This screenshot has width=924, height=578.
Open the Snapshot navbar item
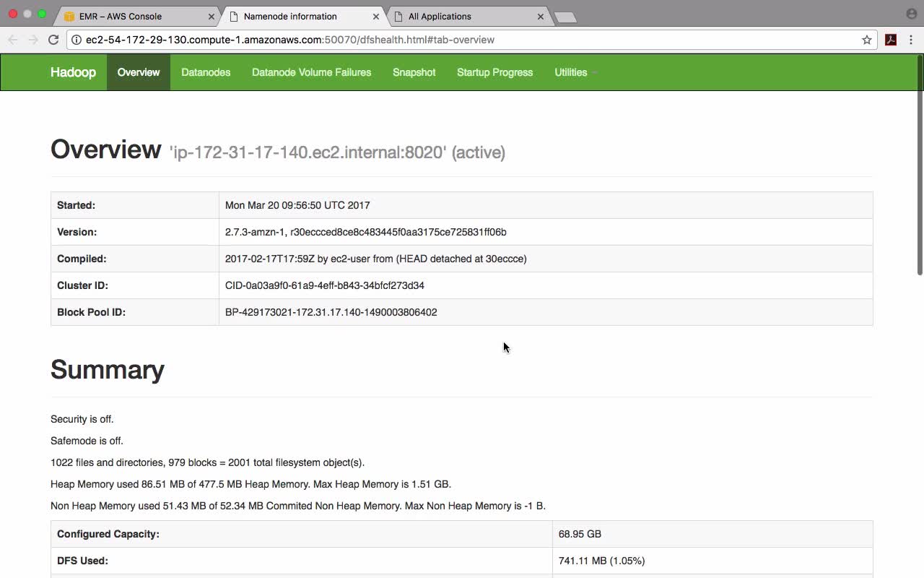click(414, 72)
